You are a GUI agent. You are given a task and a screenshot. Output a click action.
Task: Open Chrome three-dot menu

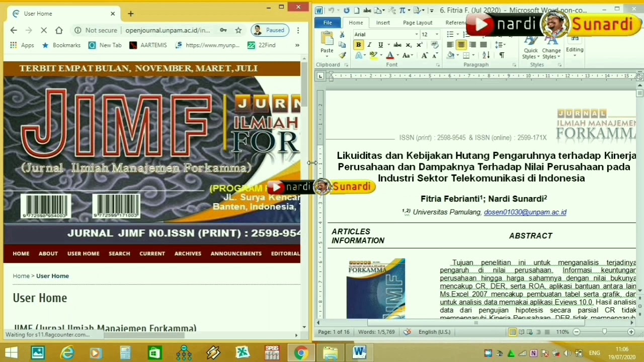click(x=298, y=30)
